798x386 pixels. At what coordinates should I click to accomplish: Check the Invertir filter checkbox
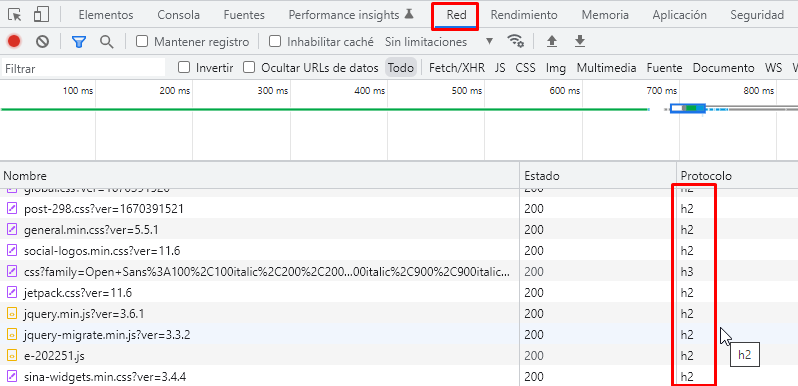coord(184,67)
